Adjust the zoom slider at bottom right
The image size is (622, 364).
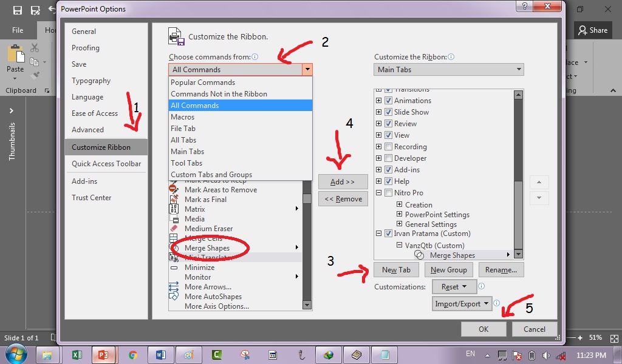[572, 338]
